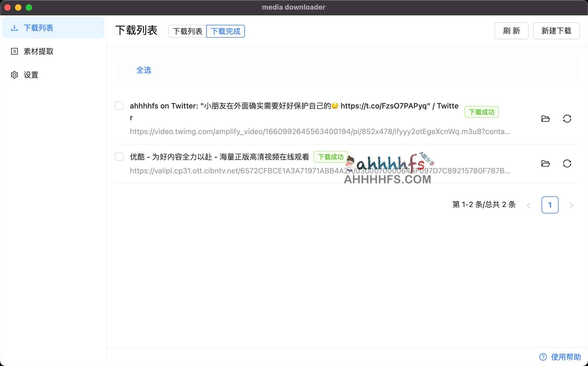This screenshot has height=366, width=588.
Task: Start a new download with 新建下载
Action: 556,31
